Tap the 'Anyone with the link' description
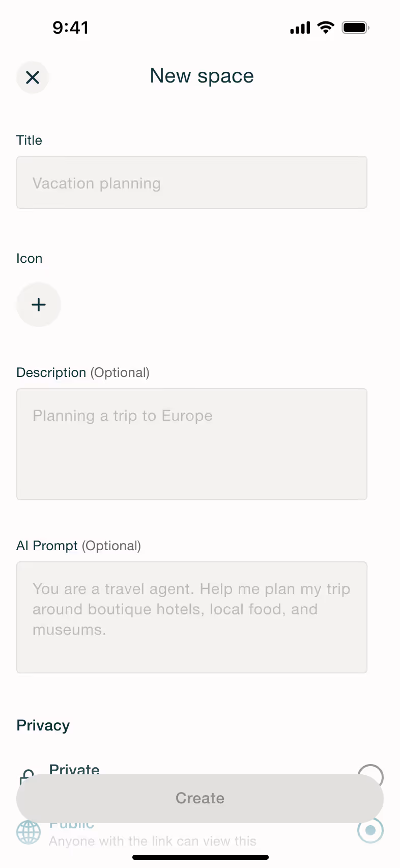 (153, 841)
